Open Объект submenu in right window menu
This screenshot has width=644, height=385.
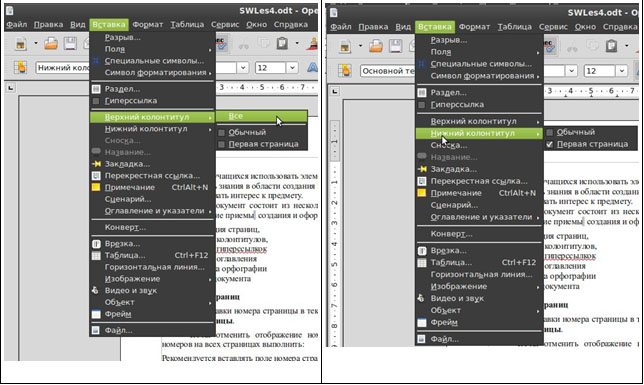click(479, 310)
